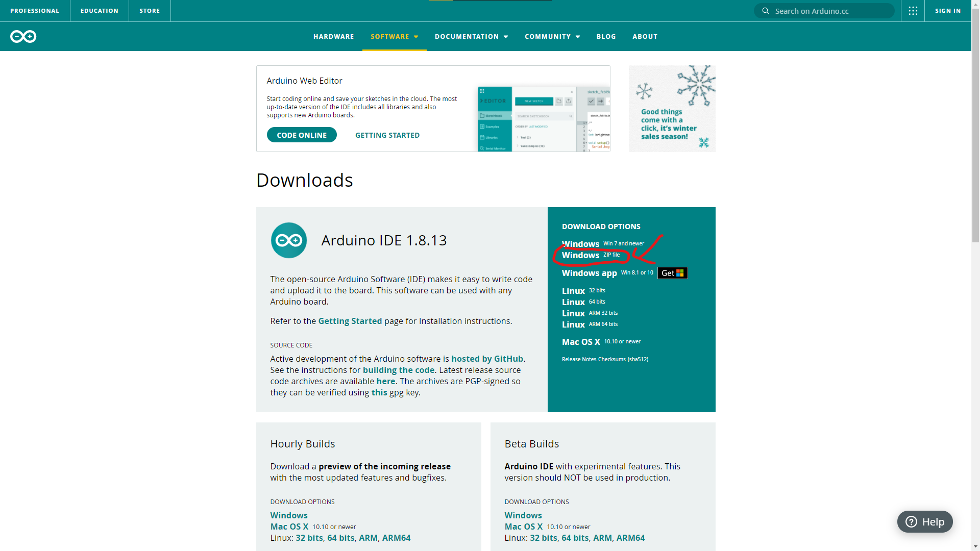Viewport: 980px width, 551px height.
Task: Expand the Software dropdown menu
Action: 394,36
